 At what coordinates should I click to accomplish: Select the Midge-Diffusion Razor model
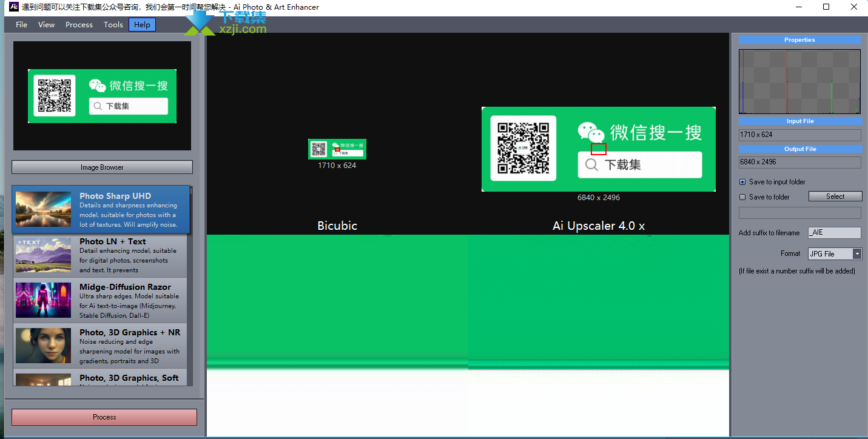pos(100,301)
